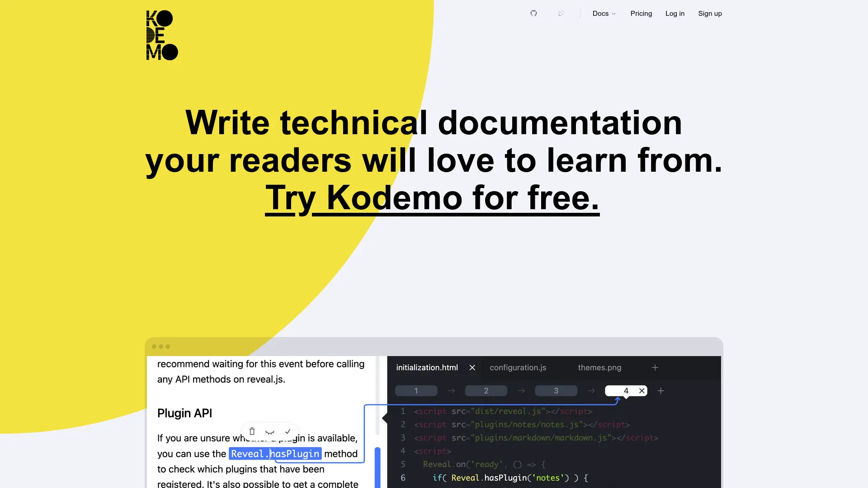868x488 pixels.
Task: Click code line 6 with Reveal.hasPlugin('notes')
Action: (x=510, y=478)
